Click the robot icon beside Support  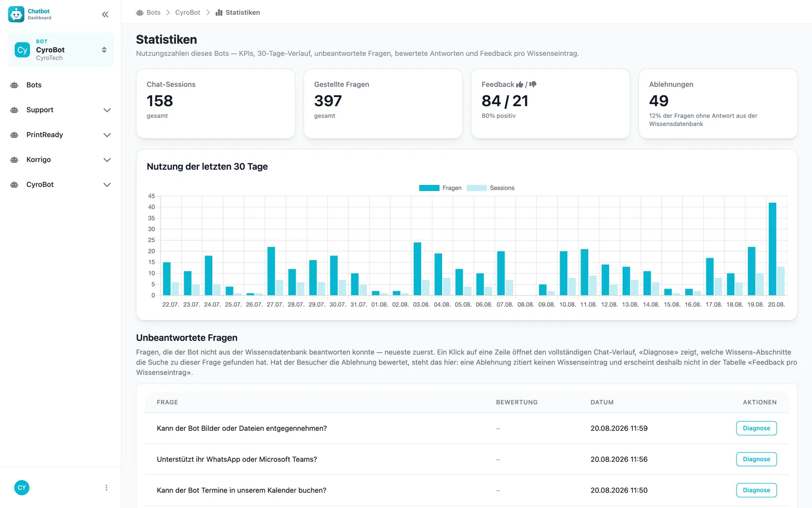[x=14, y=110]
